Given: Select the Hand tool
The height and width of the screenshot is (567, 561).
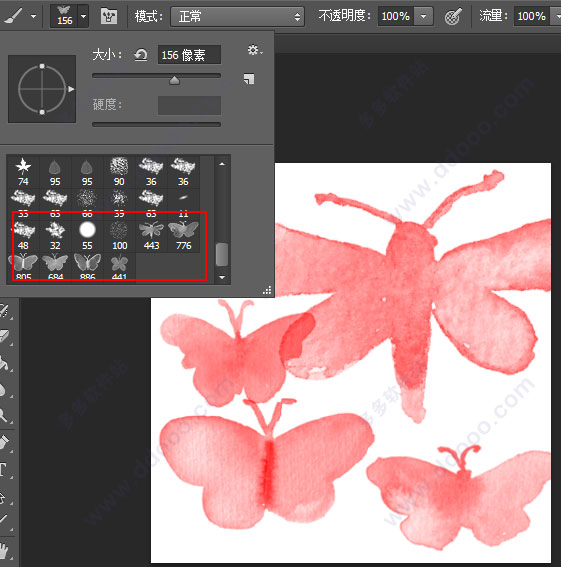Looking at the screenshot, I should (4, 550).
